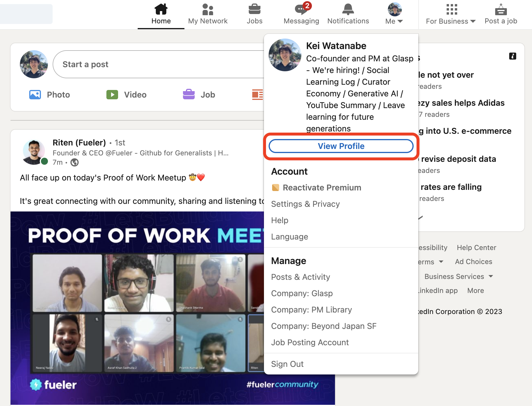The height and width of the screenshot is (406, 532).
Task: Open My Network people icon
Action: tap(208, 9)
